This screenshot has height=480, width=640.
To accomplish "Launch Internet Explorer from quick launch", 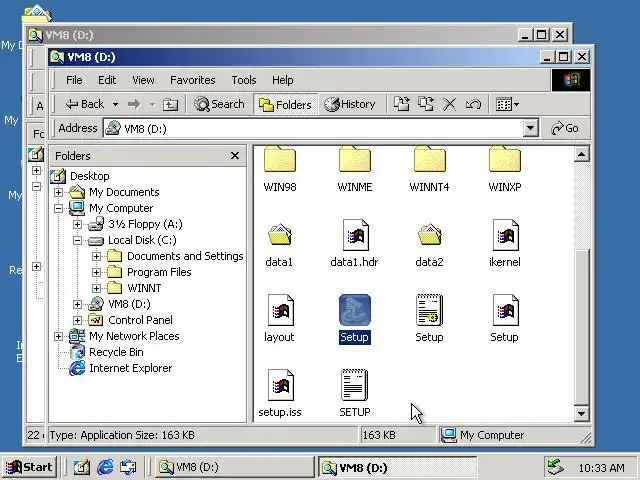I will [105, 467].
